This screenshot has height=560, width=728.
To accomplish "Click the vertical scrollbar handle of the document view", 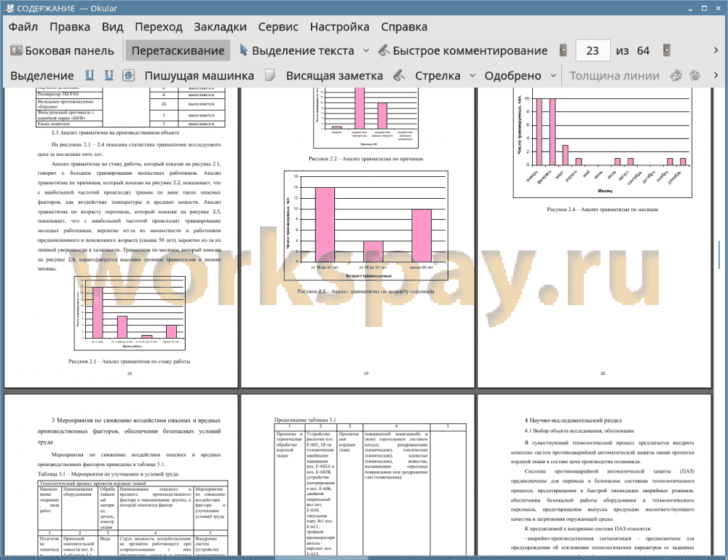I will click(719, 255).
